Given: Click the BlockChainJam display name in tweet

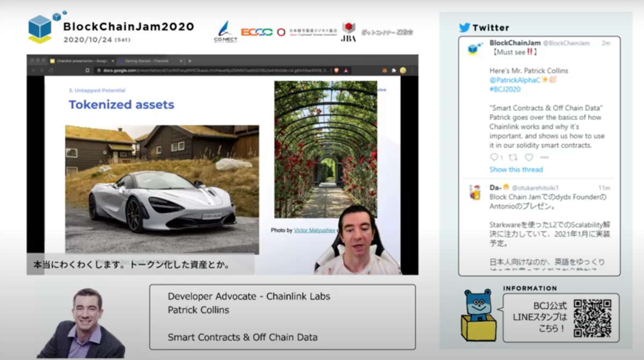Looking at the screenshot, I should (515, 43).
